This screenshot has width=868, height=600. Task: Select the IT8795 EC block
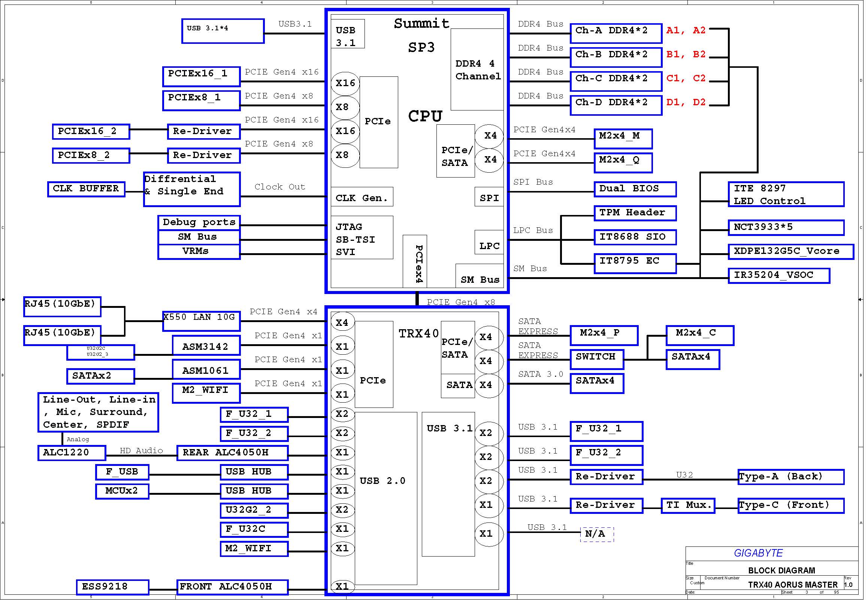(636, 264)
